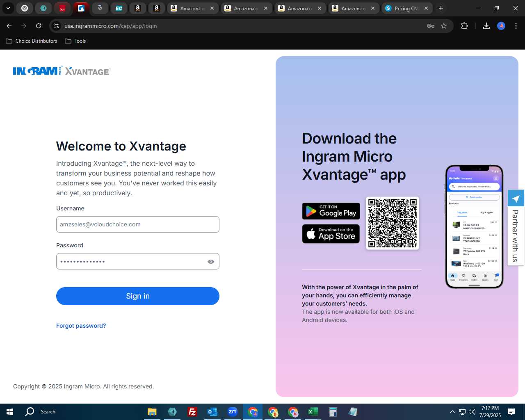Open the Chrome downloads icon
The width and height of the screenshot is (525, 420).
[486, 26]
